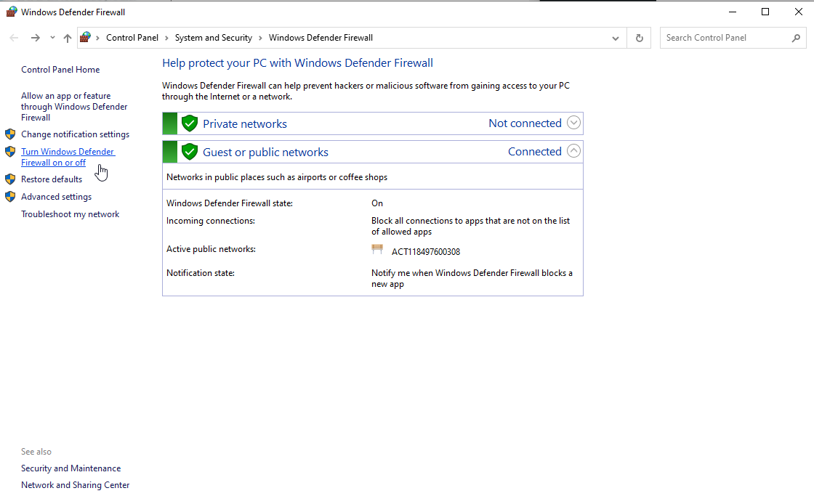Navigate to System and Security breadcrumb
This screenshot has width=814, height=504.
click(x=214, y=37)
